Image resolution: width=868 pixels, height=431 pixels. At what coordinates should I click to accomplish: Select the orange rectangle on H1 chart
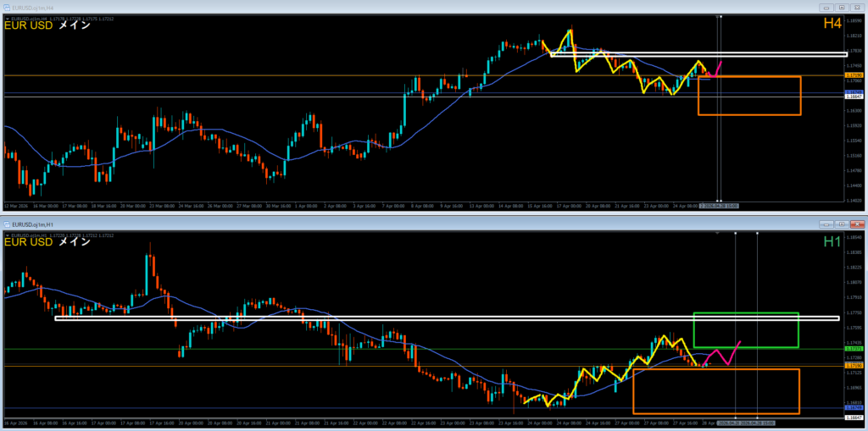(x=716, y=413)
